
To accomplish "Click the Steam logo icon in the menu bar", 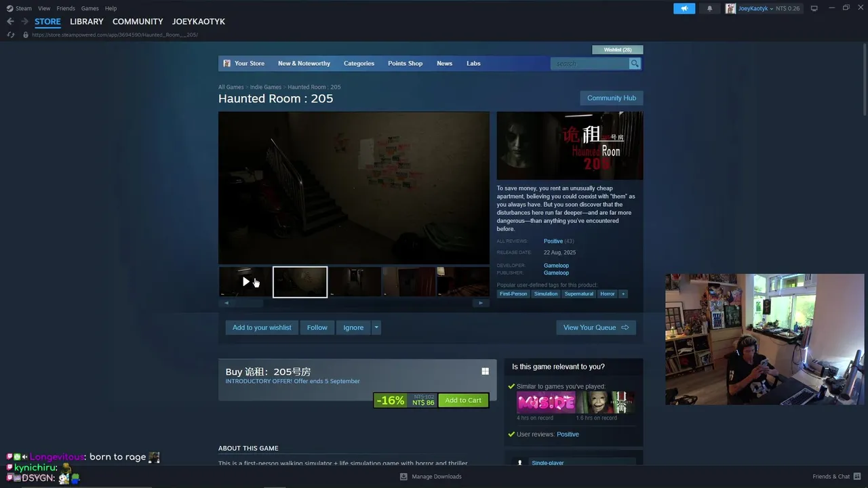I will click(9, 8).
